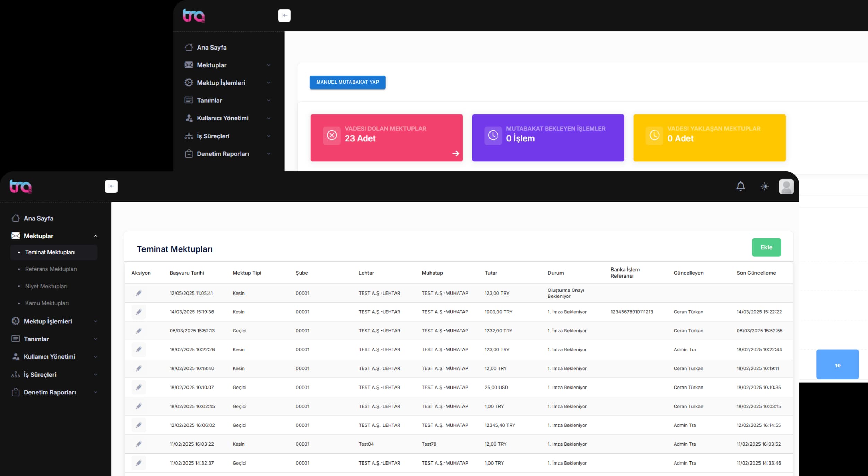Toggle light/dark theme sun icon

click(x=764, y=186)
